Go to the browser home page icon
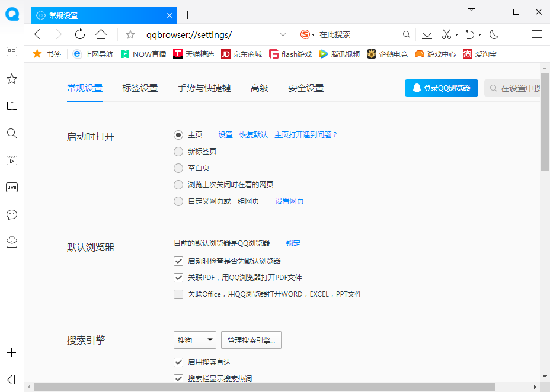 pyautogui.click(x=101, y=34)
